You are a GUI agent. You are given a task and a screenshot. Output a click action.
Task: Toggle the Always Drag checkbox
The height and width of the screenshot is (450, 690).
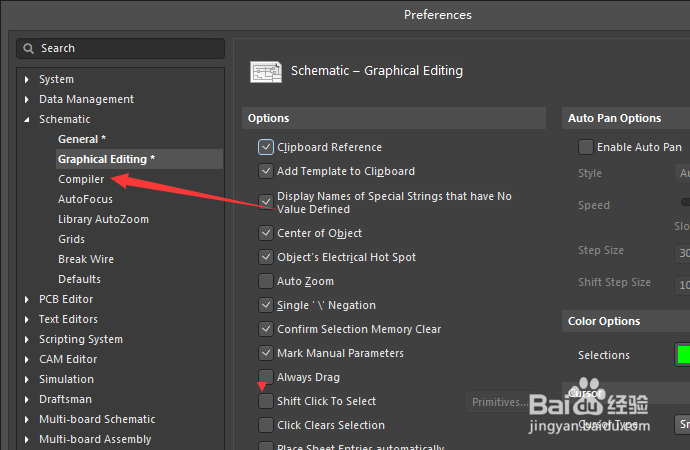click(266, 377)
